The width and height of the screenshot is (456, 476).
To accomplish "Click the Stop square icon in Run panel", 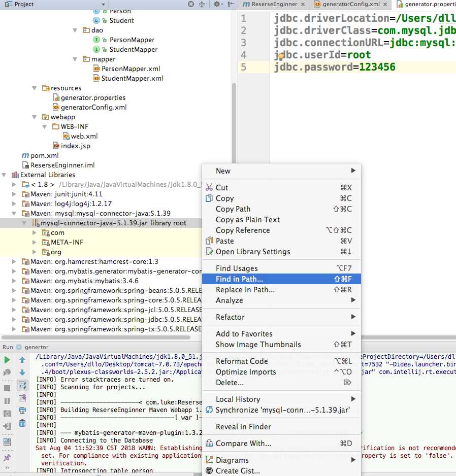I will pos(7,388).
